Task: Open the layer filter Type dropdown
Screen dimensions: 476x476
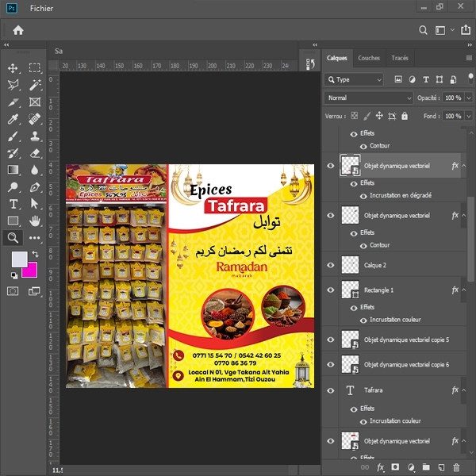Action: 355,79
